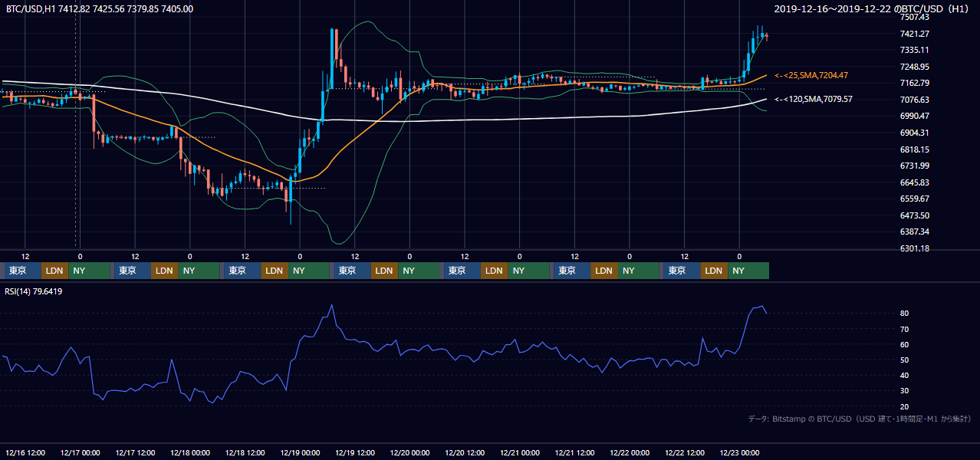Select the 25 SMA label reading 7204.47
The image size is (980, 460).
pos(811,75)
